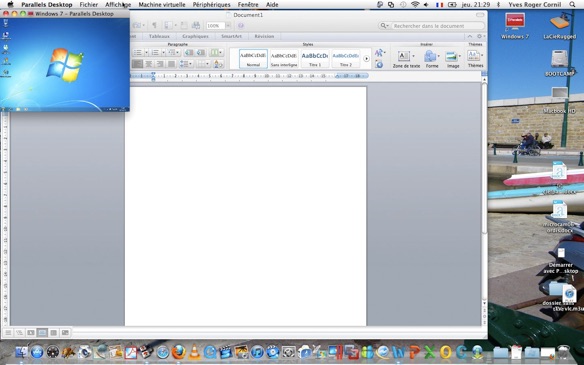Open the zoom percentage dropdown
Image resolution: width=584 pixels, height=365 pixels.
[x=228, y=26]
